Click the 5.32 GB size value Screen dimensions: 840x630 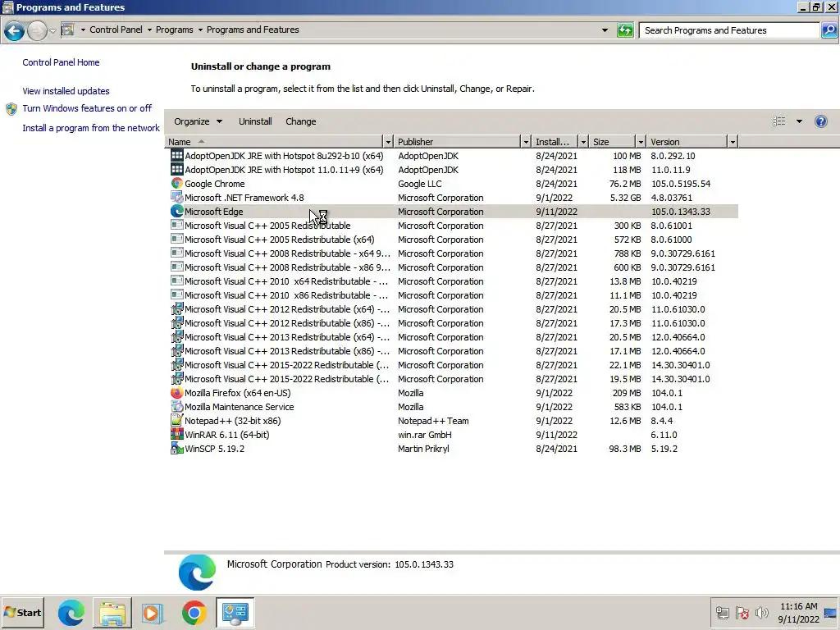pyautogui.click(x=625, y=198)
